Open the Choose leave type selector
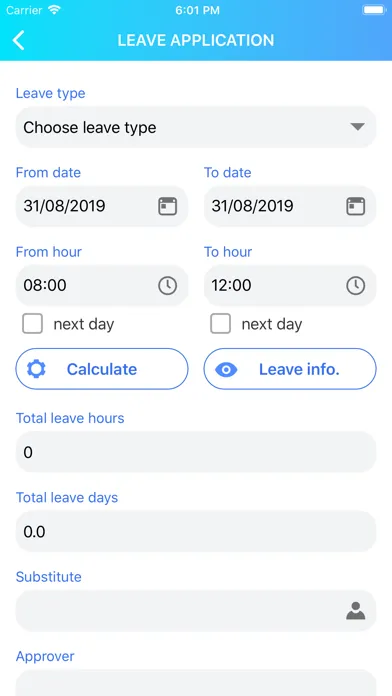392x696 pixels. (196, 127)
